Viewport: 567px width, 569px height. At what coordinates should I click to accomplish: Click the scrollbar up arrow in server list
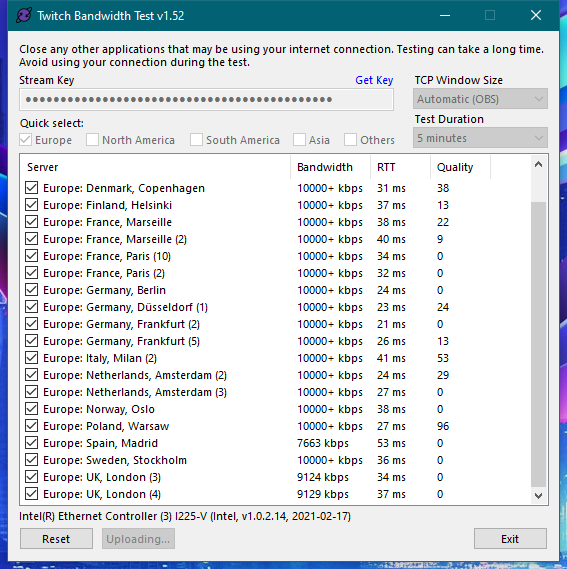(x=538, y=165)
